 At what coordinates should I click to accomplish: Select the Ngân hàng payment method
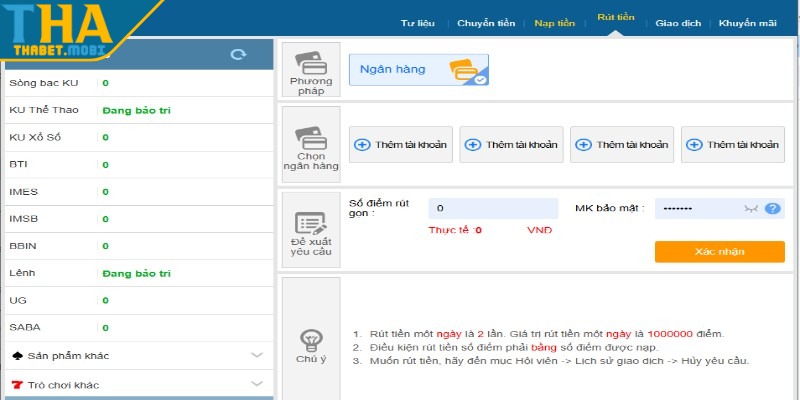pos(419,70)
